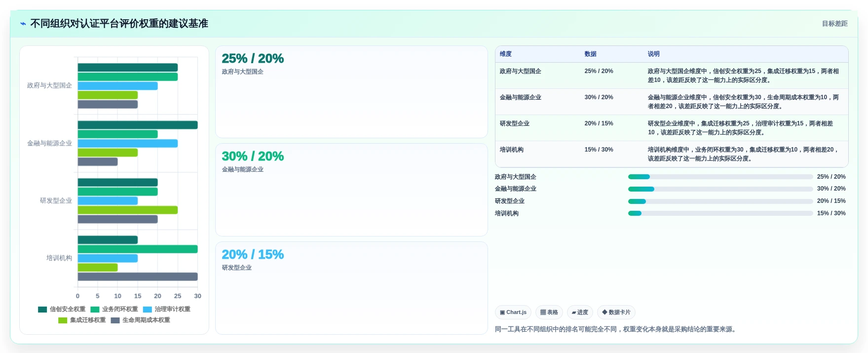Click the 金融与能源企业 table row name
The image size is (868, 353).
(521, 97)
